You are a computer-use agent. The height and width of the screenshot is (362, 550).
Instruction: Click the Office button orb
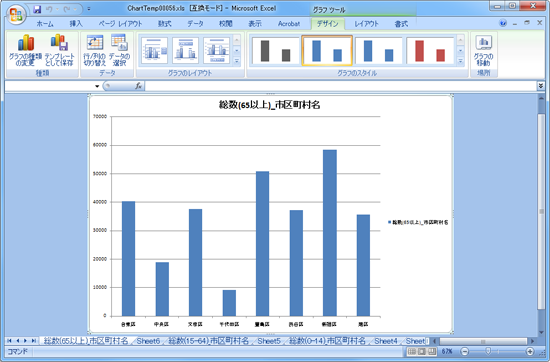pos(16,14)
